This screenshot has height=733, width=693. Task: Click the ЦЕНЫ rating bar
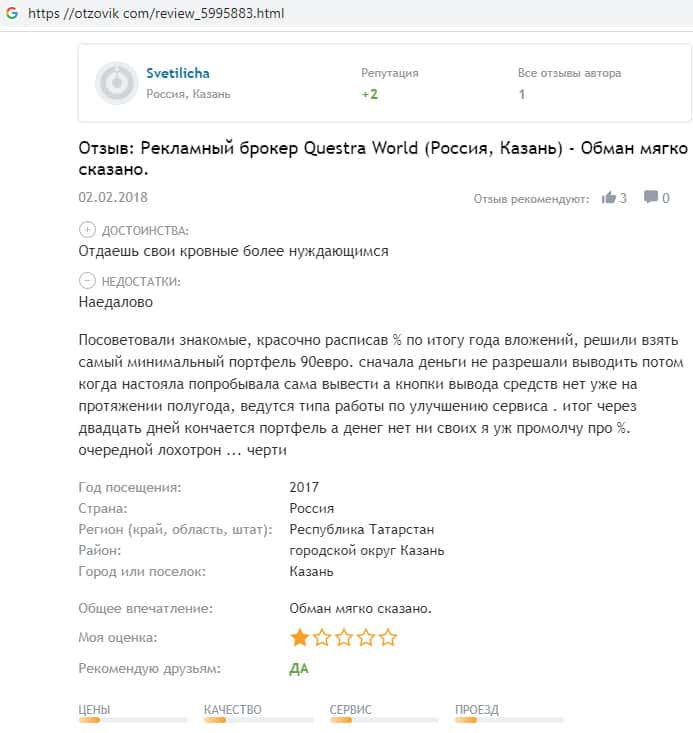(133, 719)
